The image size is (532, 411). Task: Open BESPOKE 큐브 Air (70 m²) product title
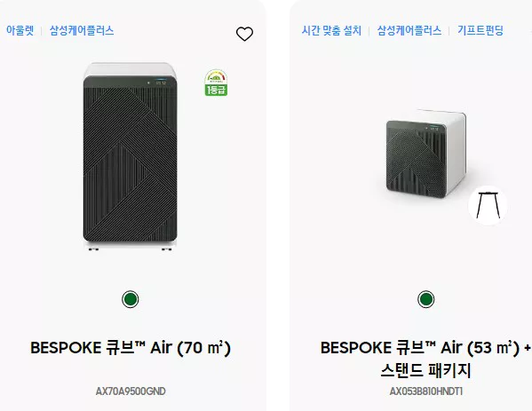click(x=131, y=348)
